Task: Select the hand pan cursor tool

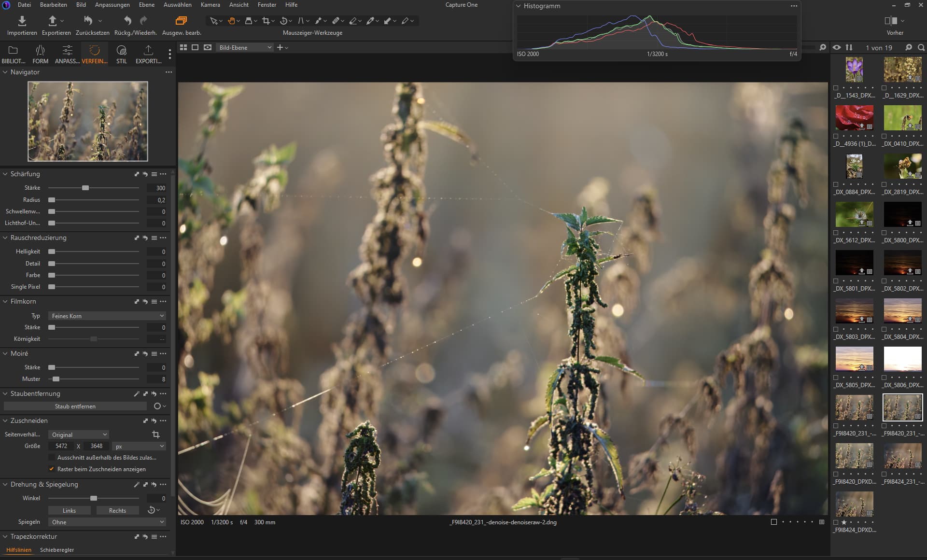Action: [231, 21]
